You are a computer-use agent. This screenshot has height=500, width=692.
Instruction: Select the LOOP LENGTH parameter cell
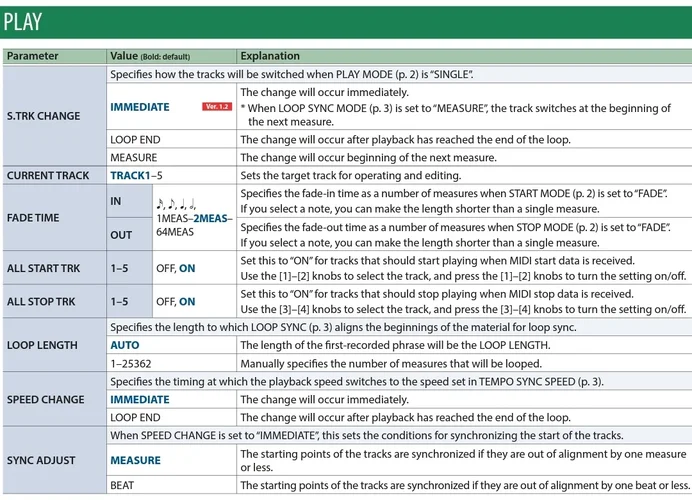pyautogui.click(x=54, y=345)
